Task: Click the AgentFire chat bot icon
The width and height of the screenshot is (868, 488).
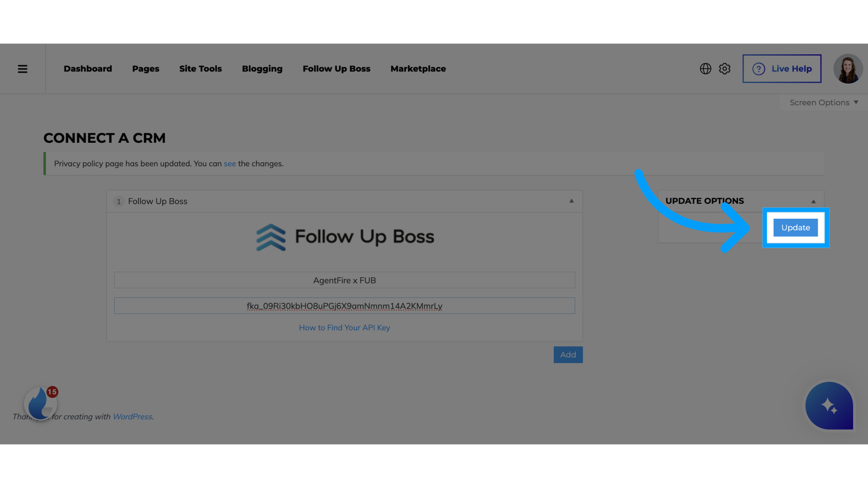Action: pos(829,406)
